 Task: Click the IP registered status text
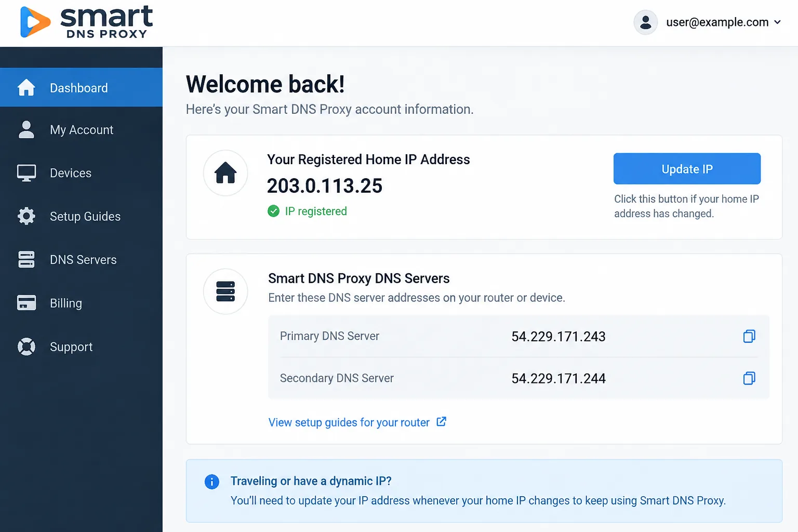click(316, 211)
